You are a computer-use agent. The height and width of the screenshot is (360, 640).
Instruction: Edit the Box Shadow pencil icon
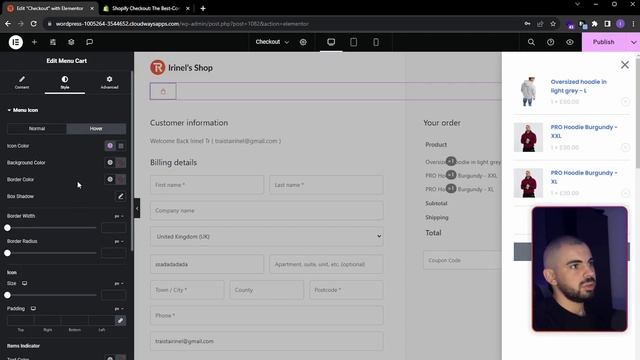pos(120,196)
